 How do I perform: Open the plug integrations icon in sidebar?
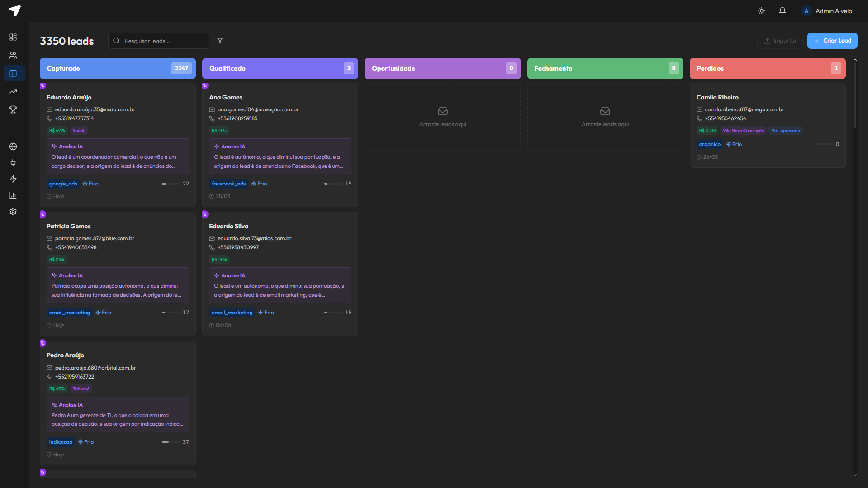[x=13, y=163]
